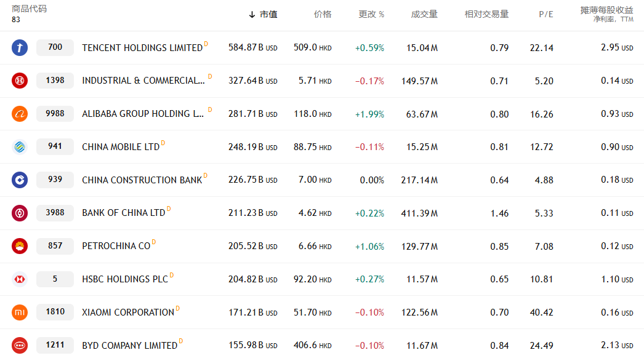Open ALIBABA GROUP HOLDING stock page
The width and height of the screenshot is (644, 358).
click(x=143, y=114)
